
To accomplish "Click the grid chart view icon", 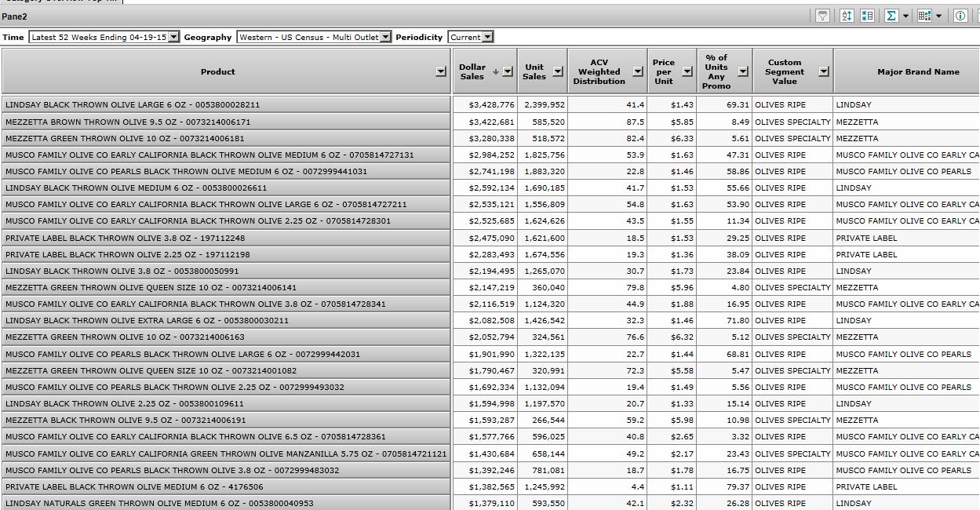I will pos(924,16).
